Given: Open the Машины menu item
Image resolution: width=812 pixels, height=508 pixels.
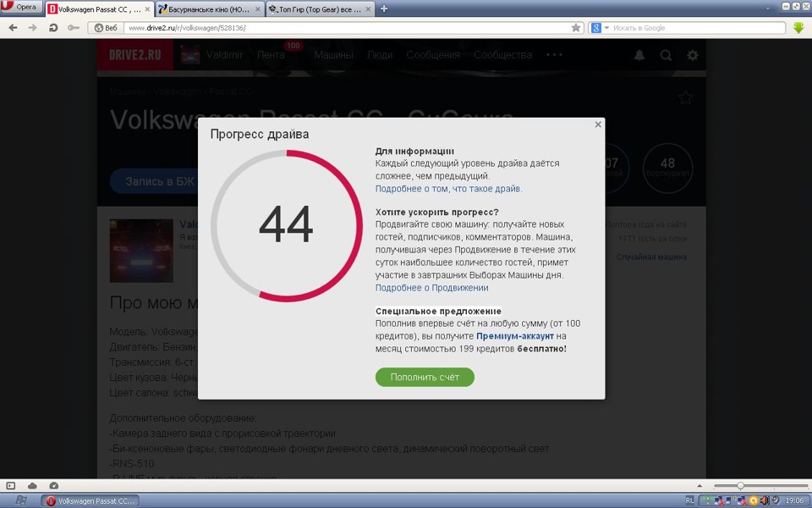Looking at the screenshot, I should click(x=333, y=55).
